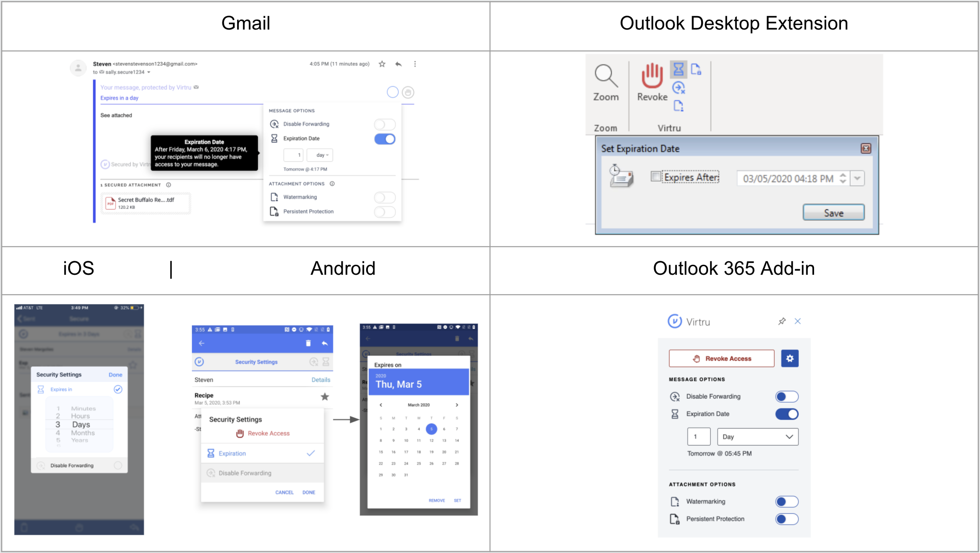980x553 pixels.
Task: Tap year 2020 in date picker header
Action: point(381,376)
